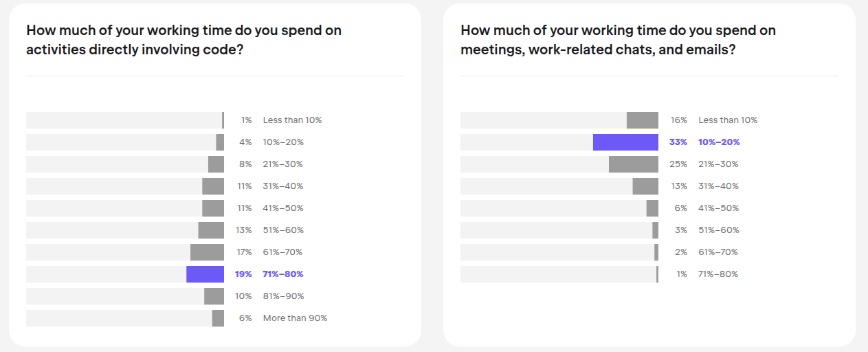868x352 pixels.
Task: Click the 51%–60% coding time bar
Action: (211, 230)
